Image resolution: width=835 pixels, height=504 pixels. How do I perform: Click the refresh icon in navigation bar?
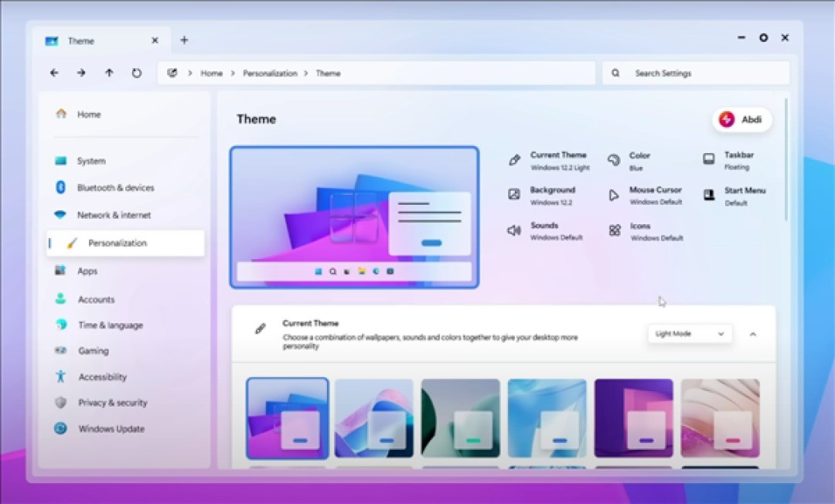[137, 73]
